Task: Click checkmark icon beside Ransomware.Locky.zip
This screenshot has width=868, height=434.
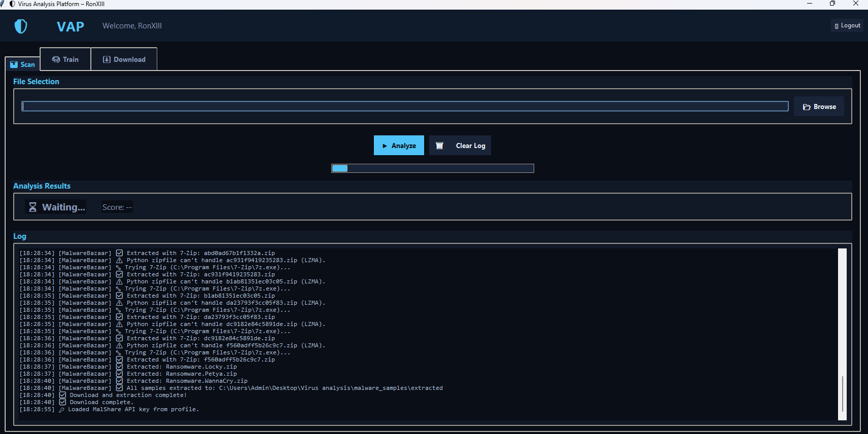Action: 119,367
